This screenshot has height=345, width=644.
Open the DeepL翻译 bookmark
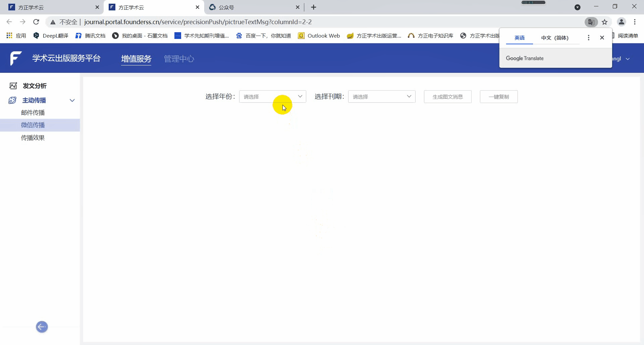coord(50,35)
